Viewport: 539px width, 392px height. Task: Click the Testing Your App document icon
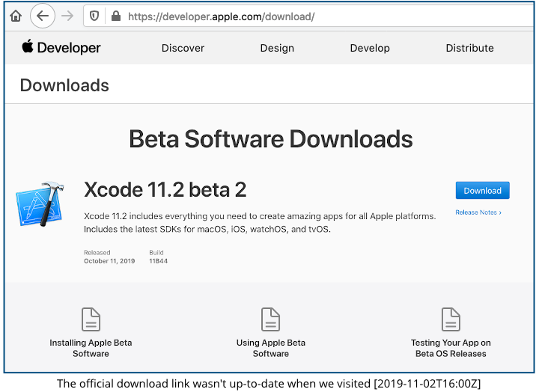451,319
